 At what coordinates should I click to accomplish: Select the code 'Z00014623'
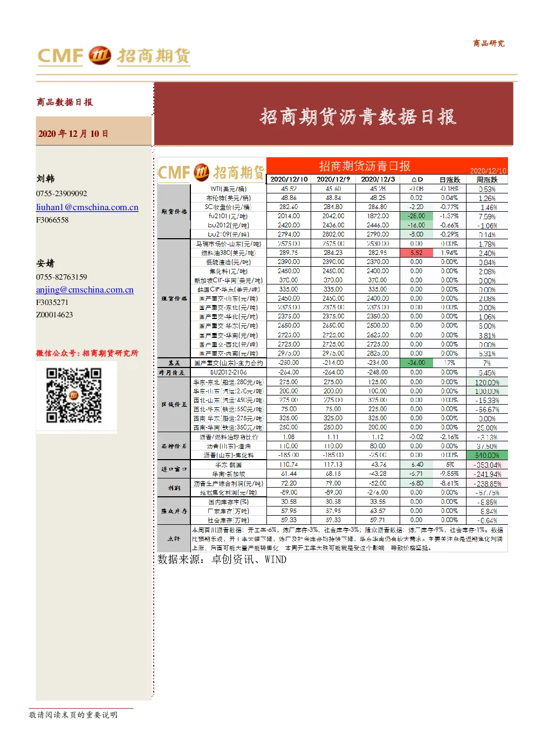click(54, 315)
